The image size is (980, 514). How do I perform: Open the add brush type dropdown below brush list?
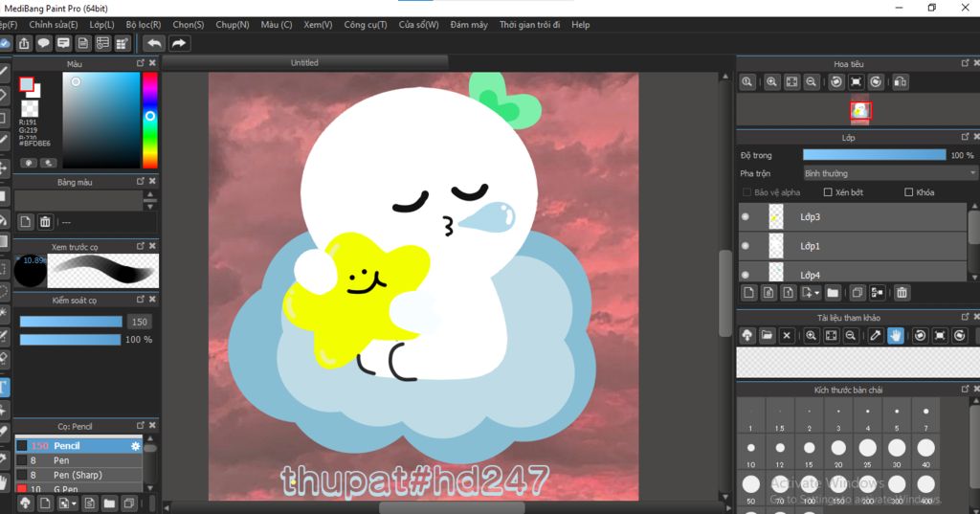[x=74, y=503]
